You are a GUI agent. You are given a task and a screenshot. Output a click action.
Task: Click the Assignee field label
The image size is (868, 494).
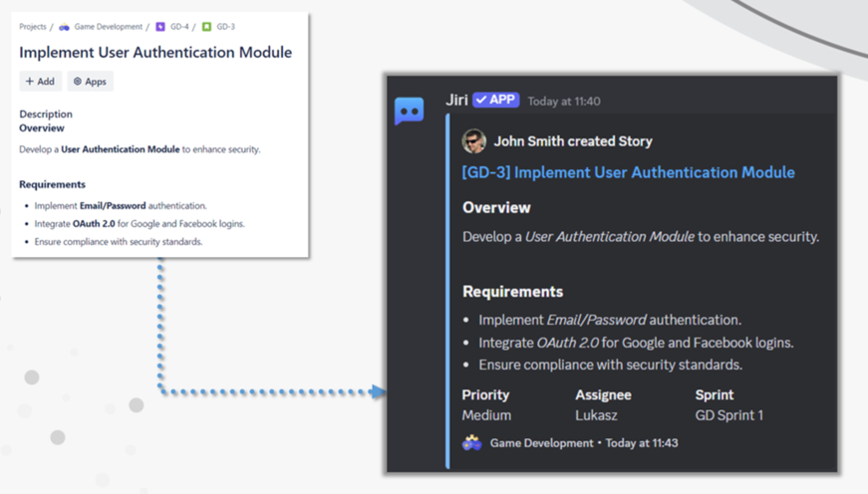tap(603, 395)
